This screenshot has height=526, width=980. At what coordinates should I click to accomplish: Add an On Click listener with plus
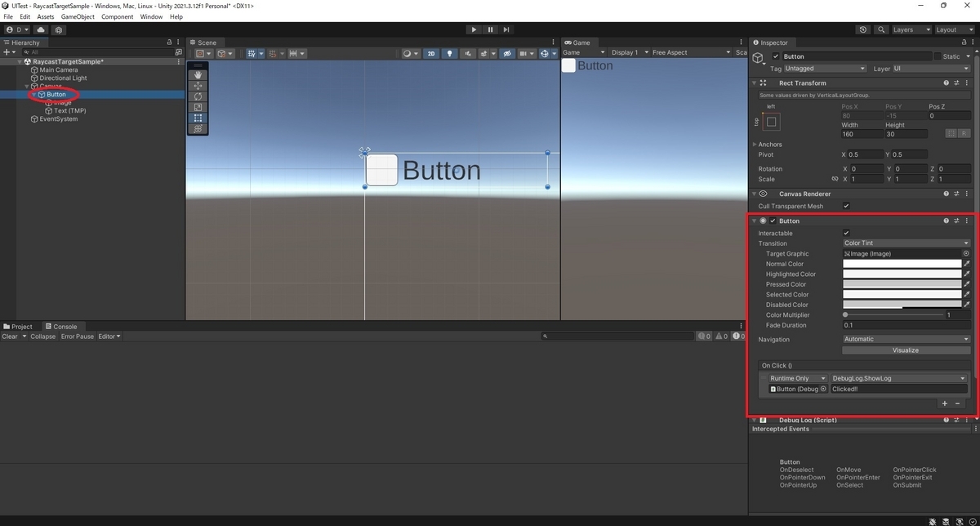[x=945, y=403]
